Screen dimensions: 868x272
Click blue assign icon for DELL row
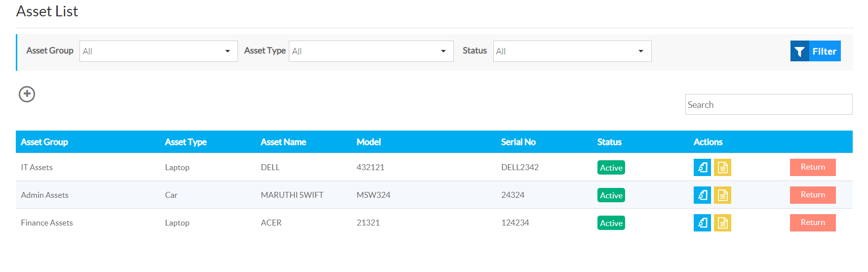point(702,168)
